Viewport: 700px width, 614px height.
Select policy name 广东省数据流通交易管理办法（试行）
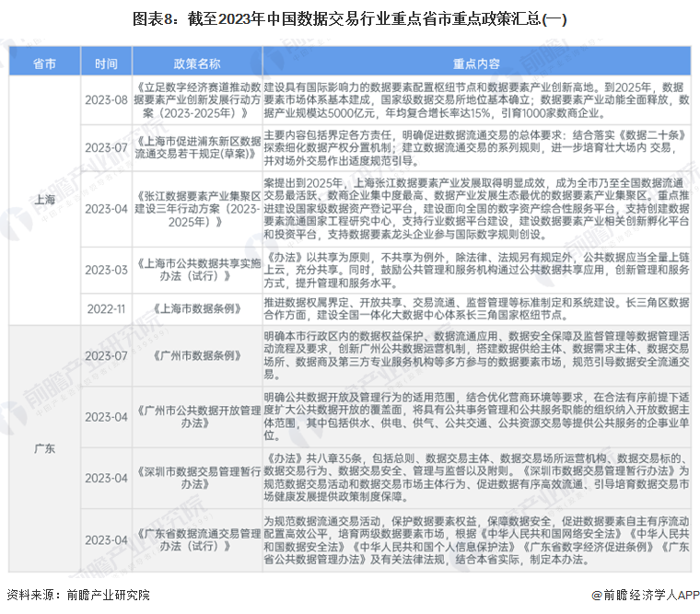[197, 540]
